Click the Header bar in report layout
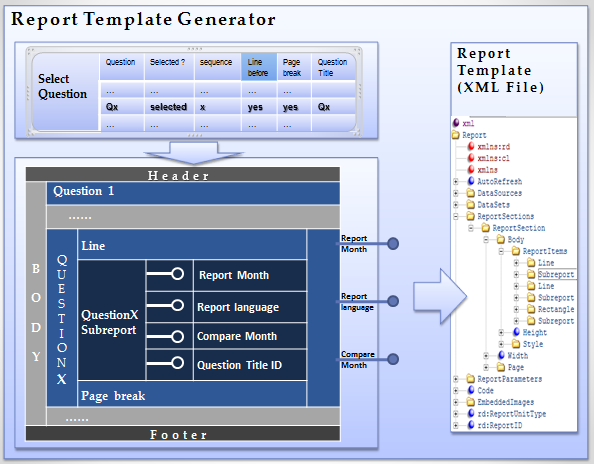594x464 pixels. click(183, 175)
